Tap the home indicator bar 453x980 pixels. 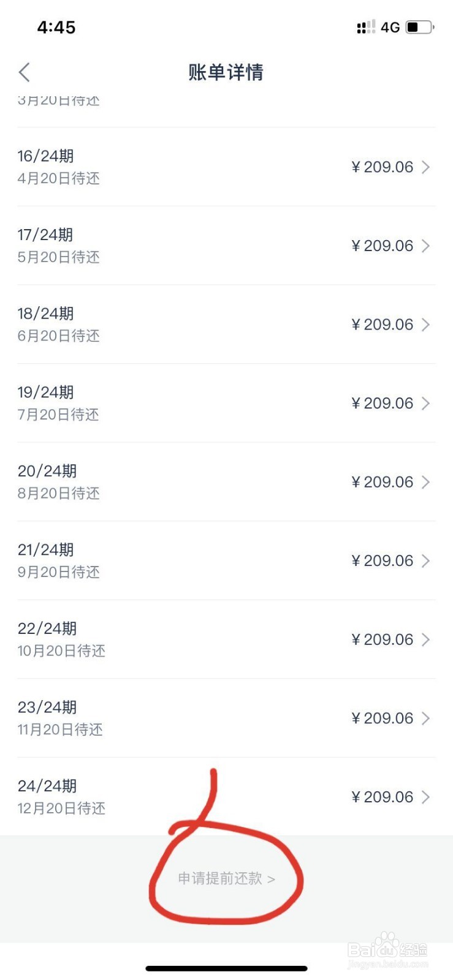tap(226, 968)
